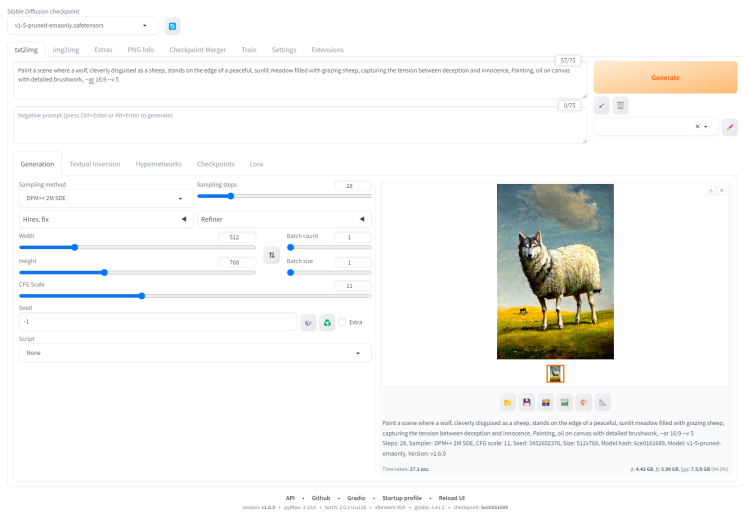The width and height of the screenshot is (743, 519).
Task: Switch to the Textual Inversion sub-tab
Action: [95, 164]
